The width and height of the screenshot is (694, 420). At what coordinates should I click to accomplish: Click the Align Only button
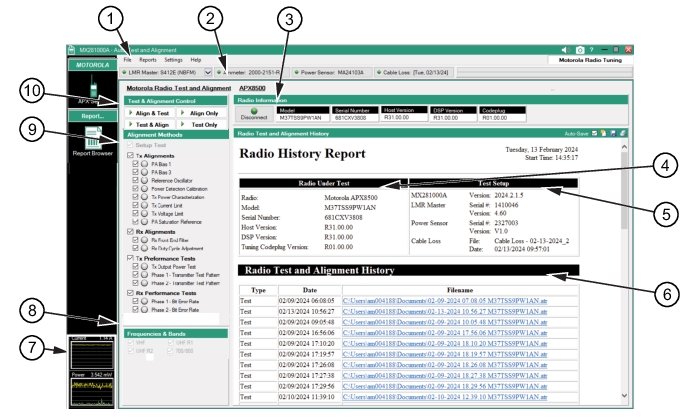click(x=201, y=113)
